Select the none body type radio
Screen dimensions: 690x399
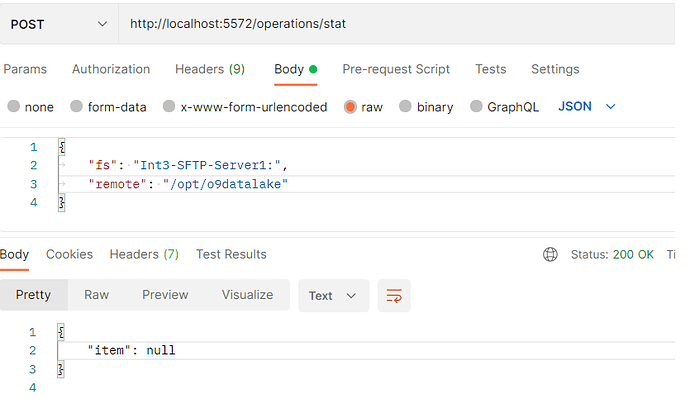(14, 106)
